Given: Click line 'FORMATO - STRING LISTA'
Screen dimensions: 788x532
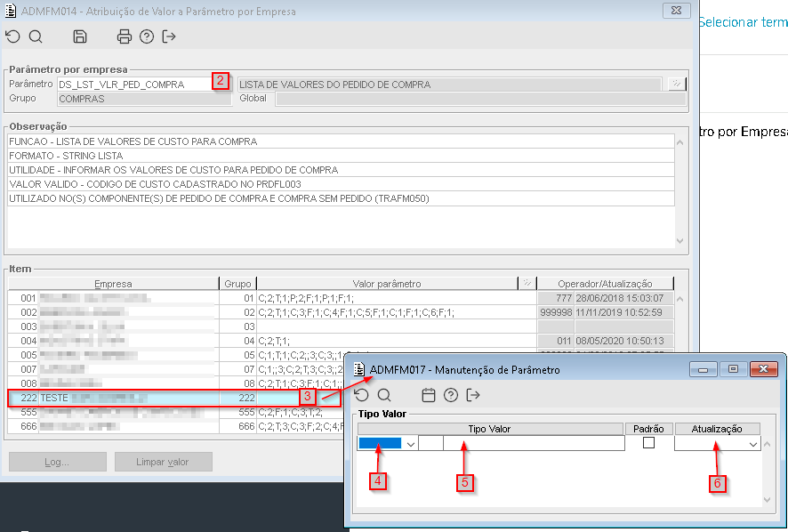Looking at the screenshot, I should [66, 156].
